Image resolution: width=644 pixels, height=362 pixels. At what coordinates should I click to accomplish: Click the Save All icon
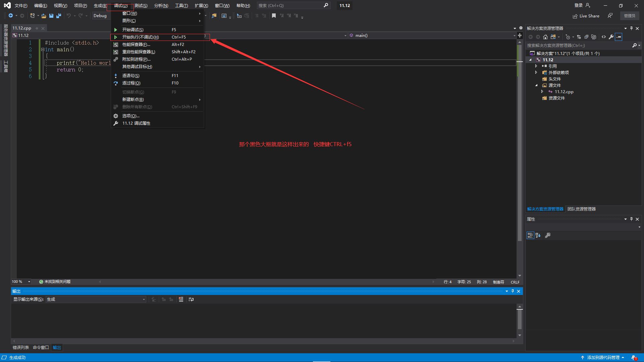59,16
